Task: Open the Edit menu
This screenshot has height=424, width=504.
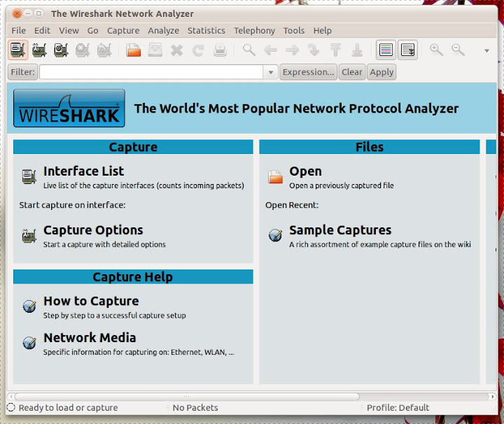Action: (43, 31)
